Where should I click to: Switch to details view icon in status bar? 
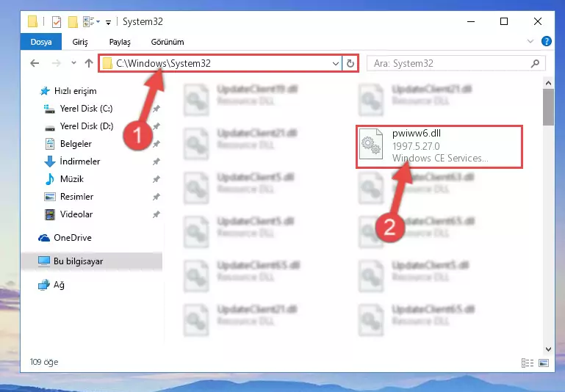point(528,363)
